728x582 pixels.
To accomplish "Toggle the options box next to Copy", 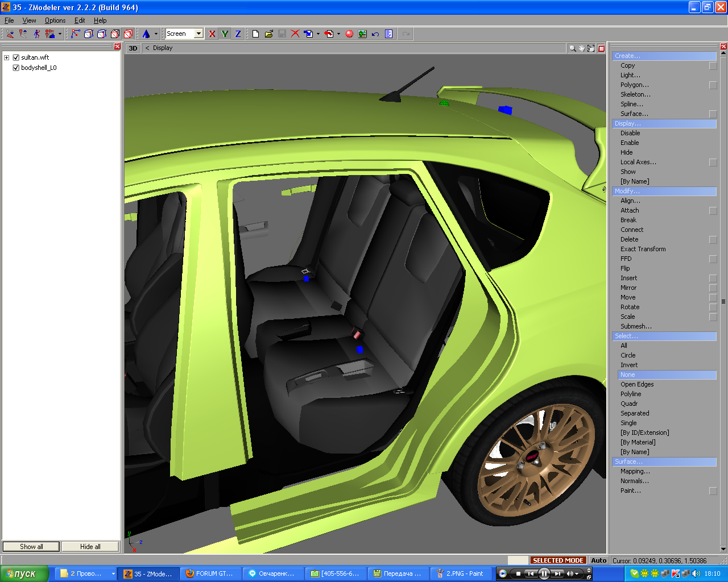I will click(x=713, y=66).
